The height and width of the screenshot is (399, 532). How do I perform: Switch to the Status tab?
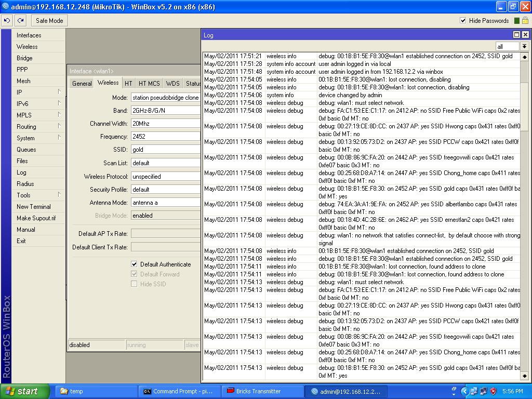point(193,84)
